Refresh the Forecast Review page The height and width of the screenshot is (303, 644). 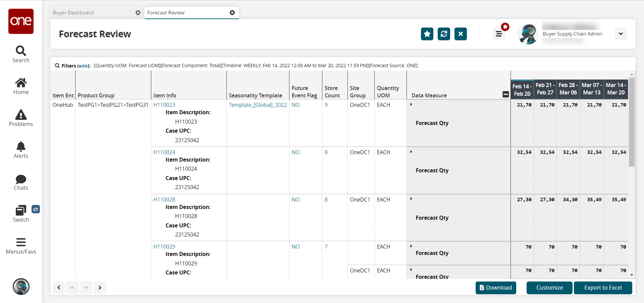click(x=444, y=34)
